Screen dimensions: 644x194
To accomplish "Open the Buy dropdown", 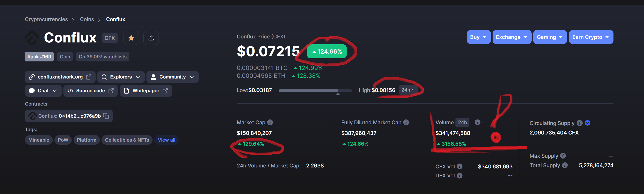I will [x=478, y=37].
